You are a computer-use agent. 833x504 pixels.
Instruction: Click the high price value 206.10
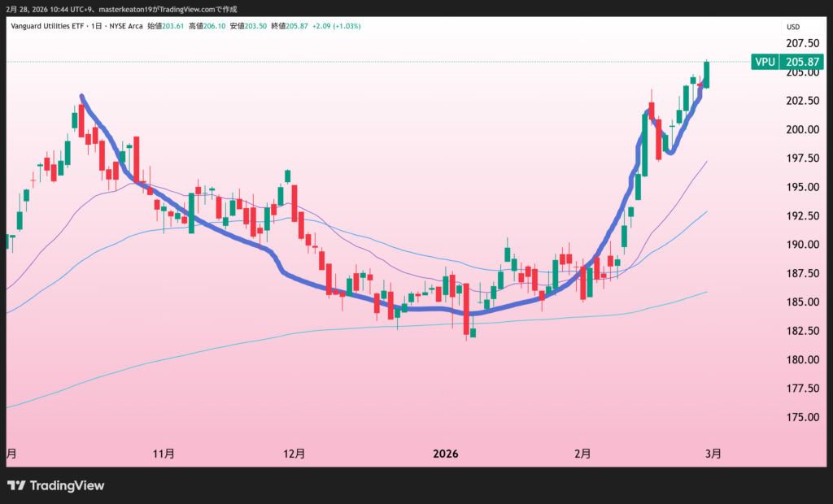(213, 26)
